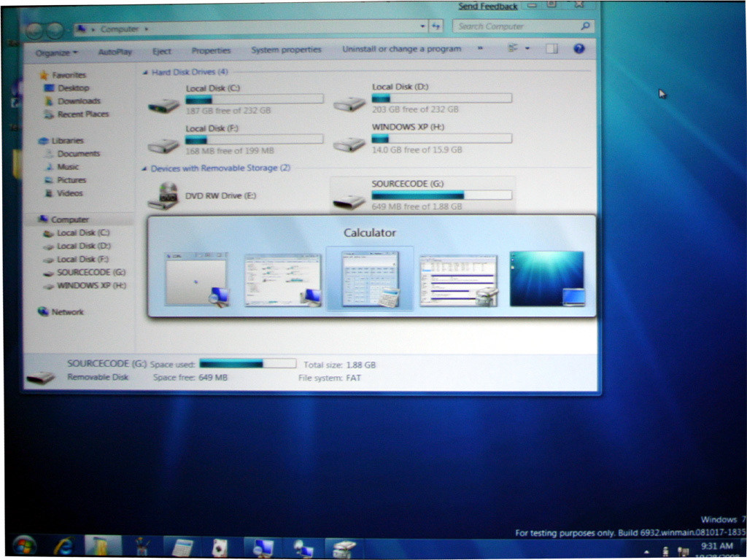Click the refresh button beside address bar
Viewport: 747px width, 560px height.
[436, 27]
